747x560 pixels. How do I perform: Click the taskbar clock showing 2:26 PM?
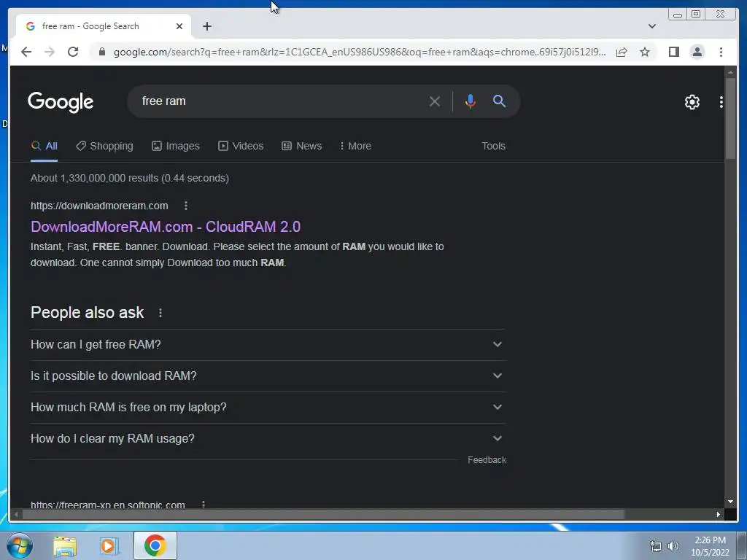click(x=710, y=546)
